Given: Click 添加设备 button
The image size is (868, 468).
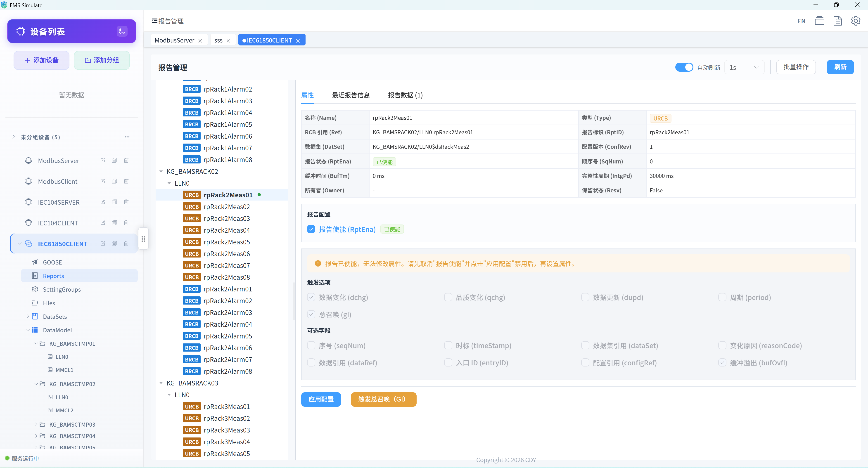Looking at the screenshot, I should tap(41, 60).
